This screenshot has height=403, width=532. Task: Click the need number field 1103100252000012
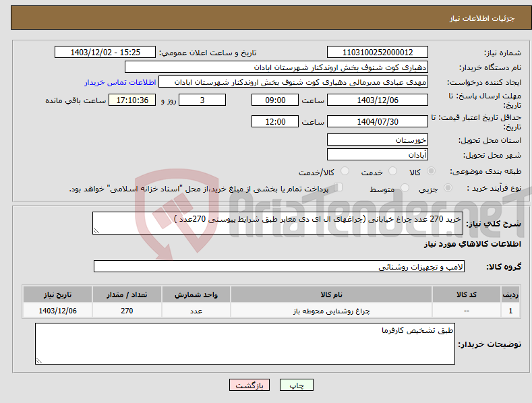378,53
